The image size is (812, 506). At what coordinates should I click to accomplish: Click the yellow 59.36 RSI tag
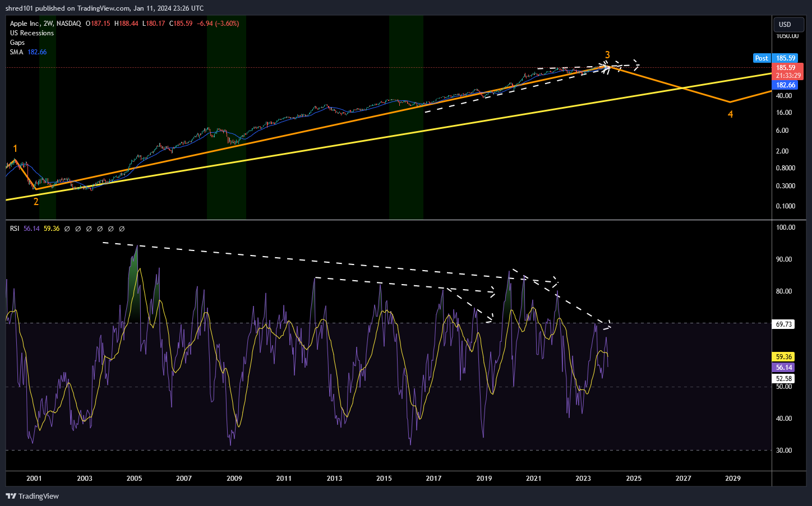point(783,357)
